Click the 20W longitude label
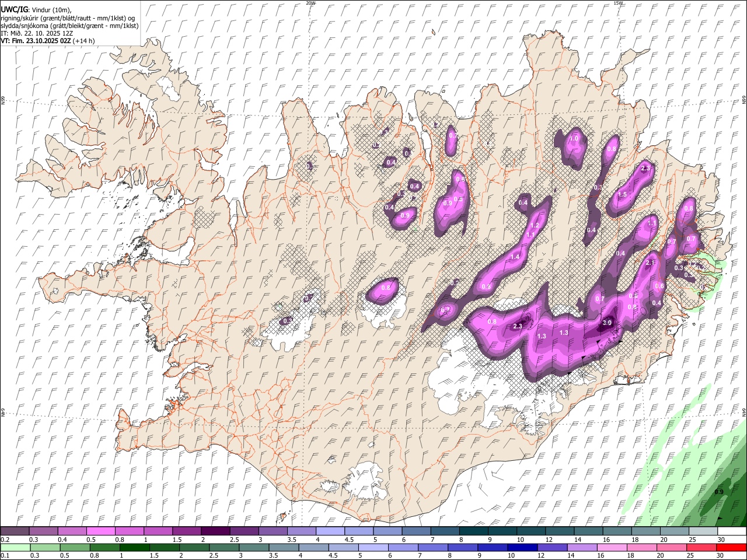 [310, 3]
